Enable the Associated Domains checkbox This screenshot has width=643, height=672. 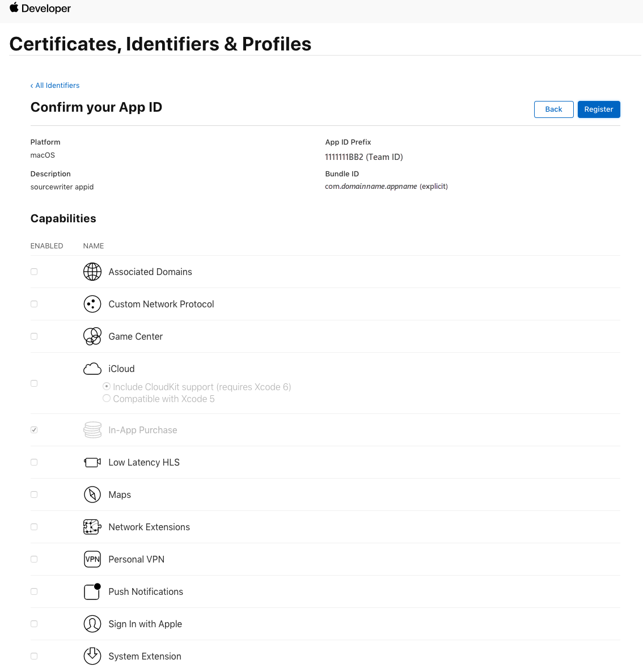coord(34,272)
